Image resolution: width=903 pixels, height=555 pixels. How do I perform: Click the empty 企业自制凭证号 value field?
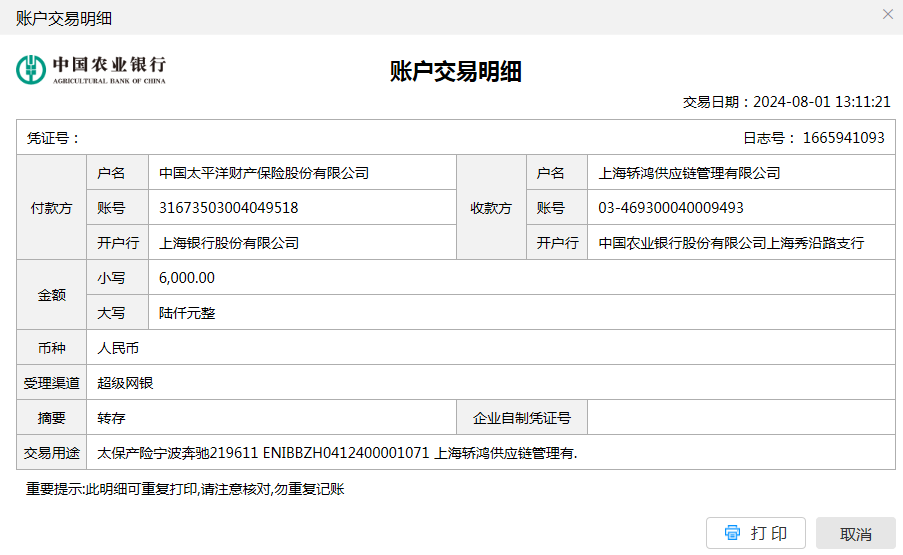click(x=740, y=418)
